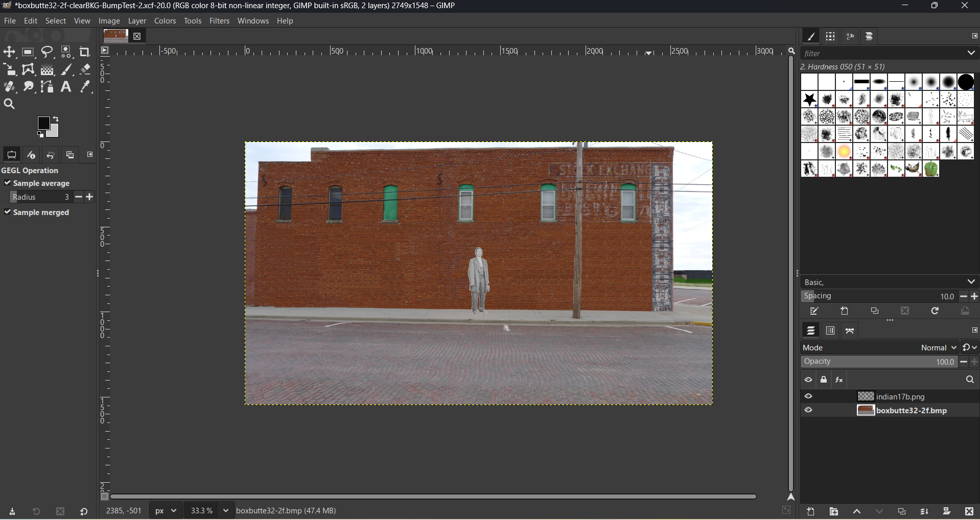
Task: Hide the indian17b.png layer
Action: click(x=809, y=396)
